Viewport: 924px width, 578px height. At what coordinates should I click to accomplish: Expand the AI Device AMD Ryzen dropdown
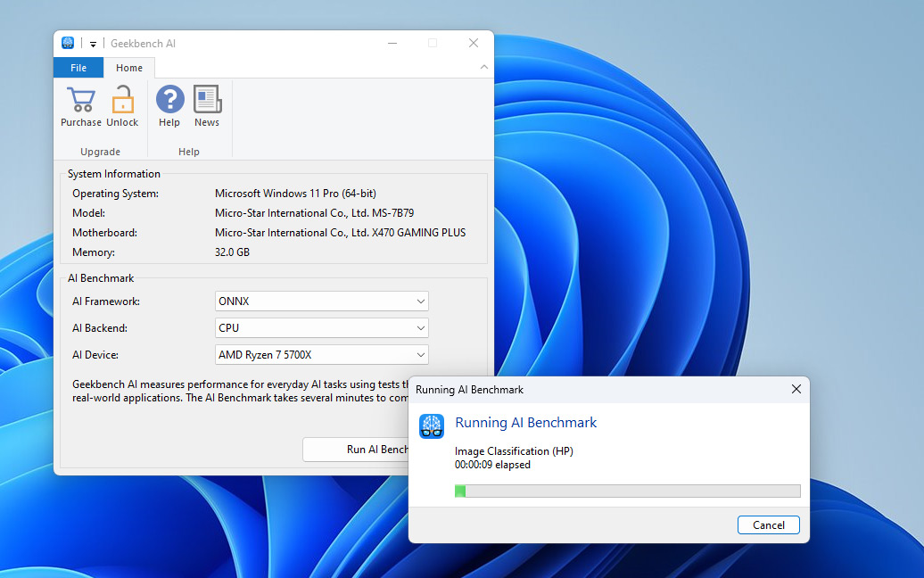pos(322,355)
